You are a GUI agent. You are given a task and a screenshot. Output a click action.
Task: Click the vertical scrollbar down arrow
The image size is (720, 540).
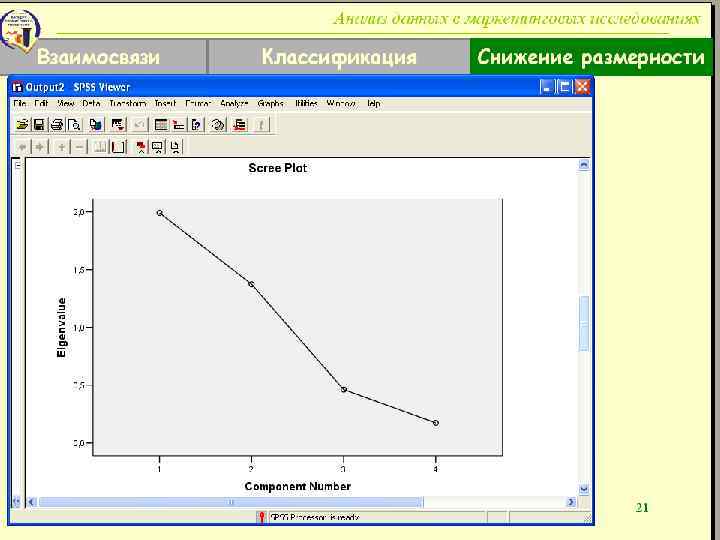click(x=584, y=489)
